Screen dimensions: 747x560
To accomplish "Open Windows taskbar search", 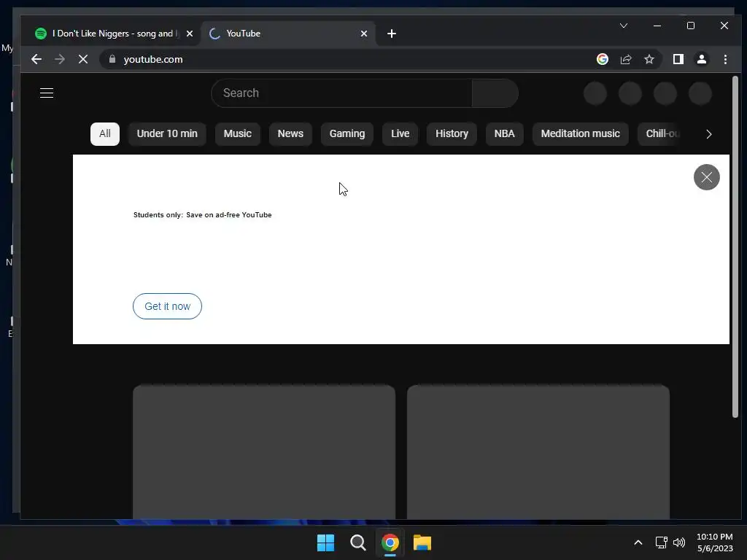I will tap(357, 542).
